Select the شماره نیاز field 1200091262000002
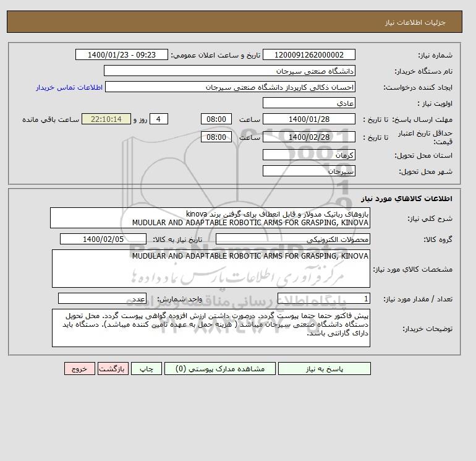476x461 pixels. [x=308, y=54]
